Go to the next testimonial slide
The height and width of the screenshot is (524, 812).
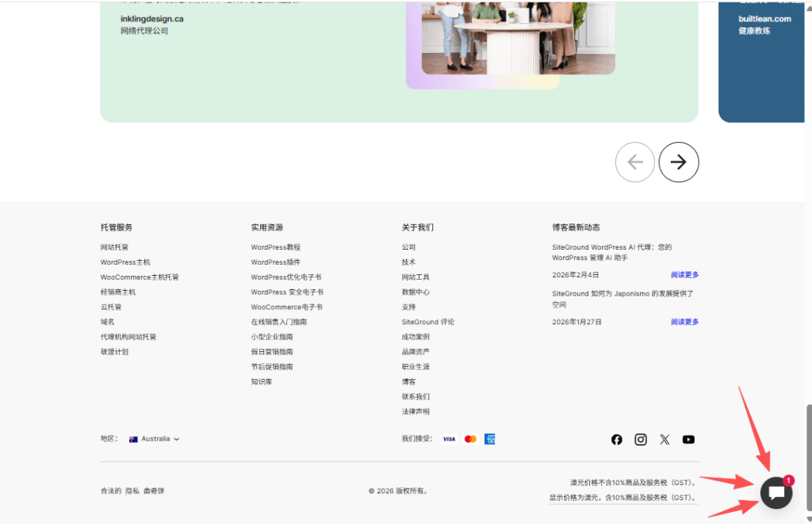click(679, 162)
